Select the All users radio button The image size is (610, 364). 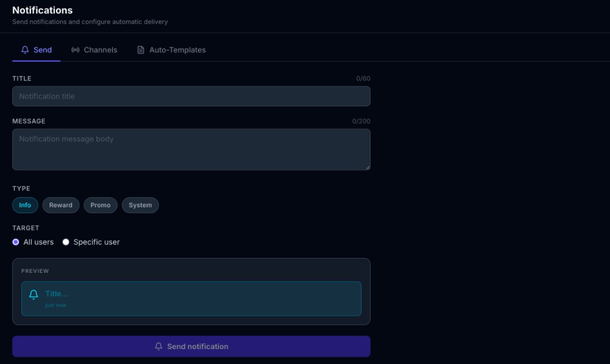coord(17,242)
